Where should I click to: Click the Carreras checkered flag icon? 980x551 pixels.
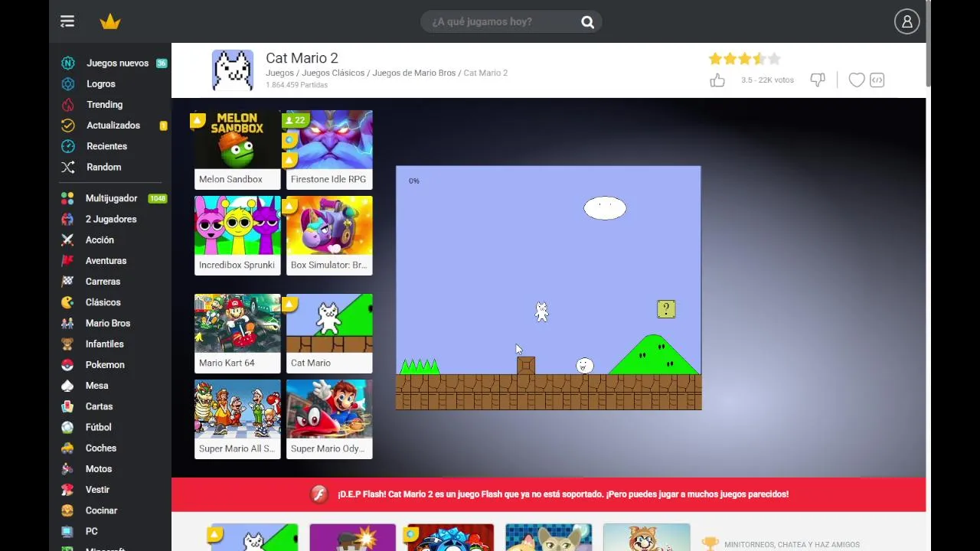pyautogui.click(x=68, y=282)
